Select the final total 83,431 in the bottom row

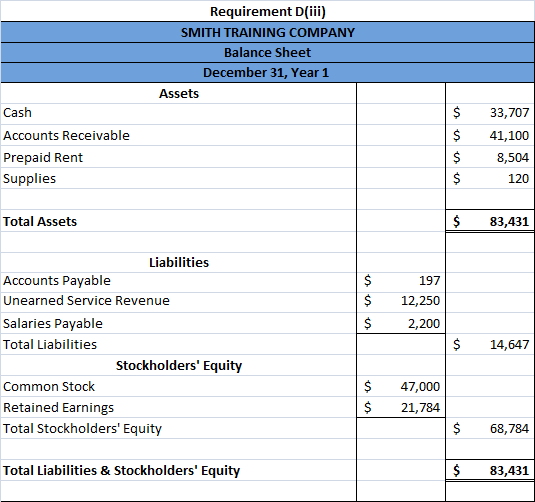coord(509,471)
